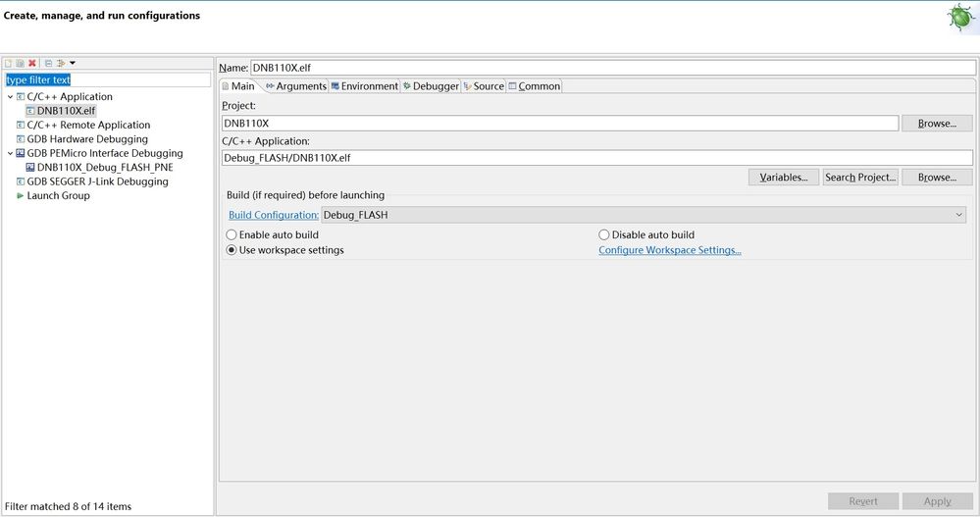This screenshot has width=980, height=517.
Task: Select the Launch Group item
Action: tap(58, 195)
